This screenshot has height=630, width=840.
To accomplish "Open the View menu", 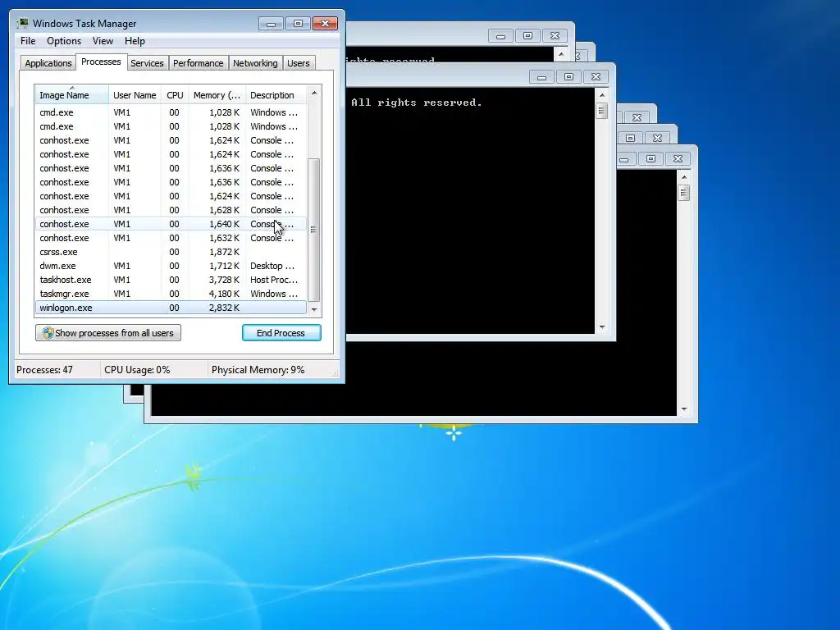I will pos(103,41).
